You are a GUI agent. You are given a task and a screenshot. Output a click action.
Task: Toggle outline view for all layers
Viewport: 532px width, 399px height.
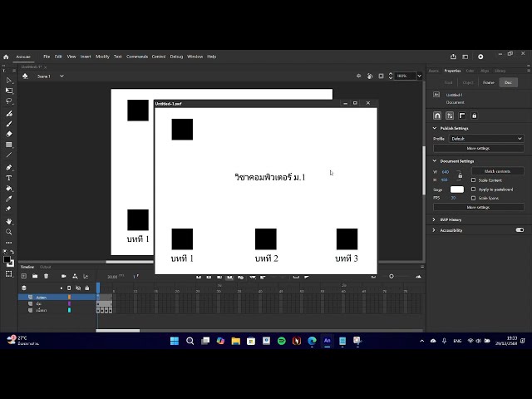(x=69, y=288)
